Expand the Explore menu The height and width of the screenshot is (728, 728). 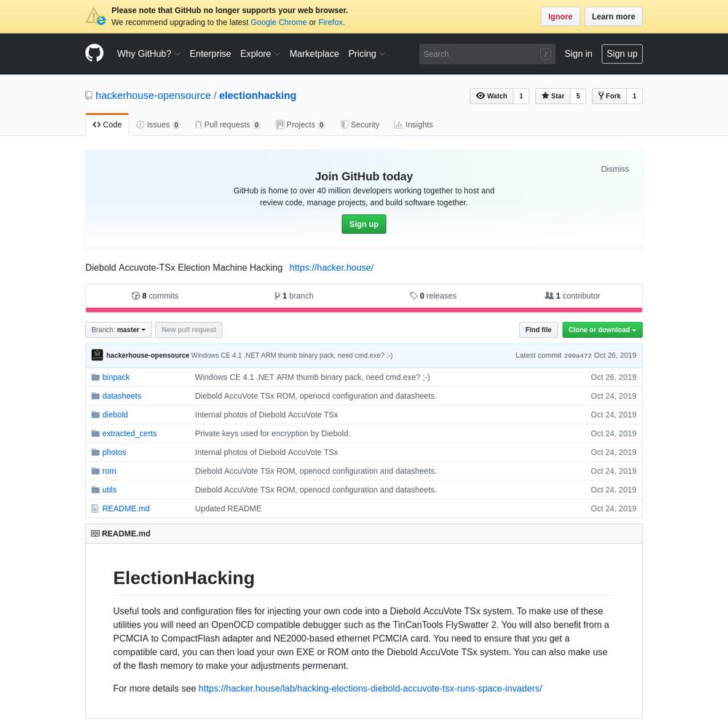(x=260, y=54)
